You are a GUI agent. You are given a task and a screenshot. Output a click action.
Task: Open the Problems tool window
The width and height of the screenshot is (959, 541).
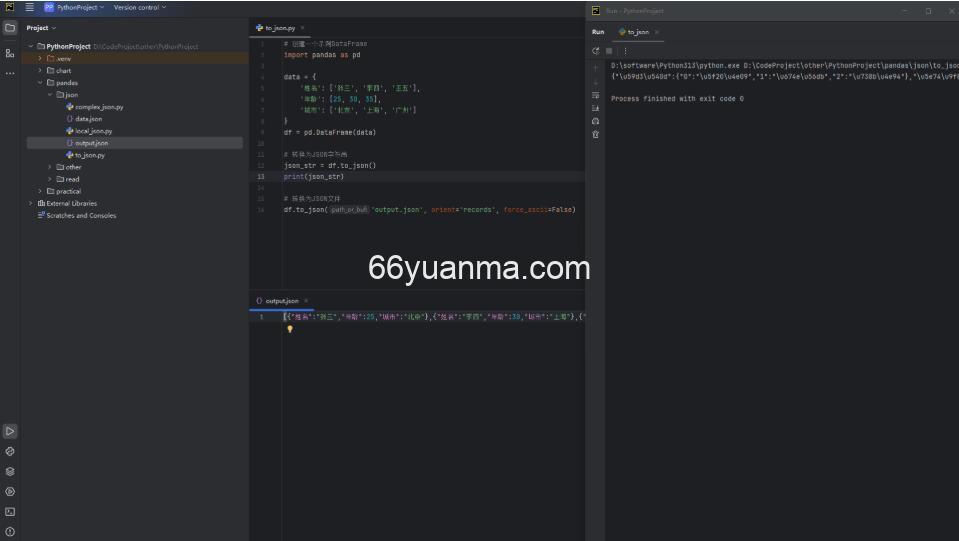(10, 531)
